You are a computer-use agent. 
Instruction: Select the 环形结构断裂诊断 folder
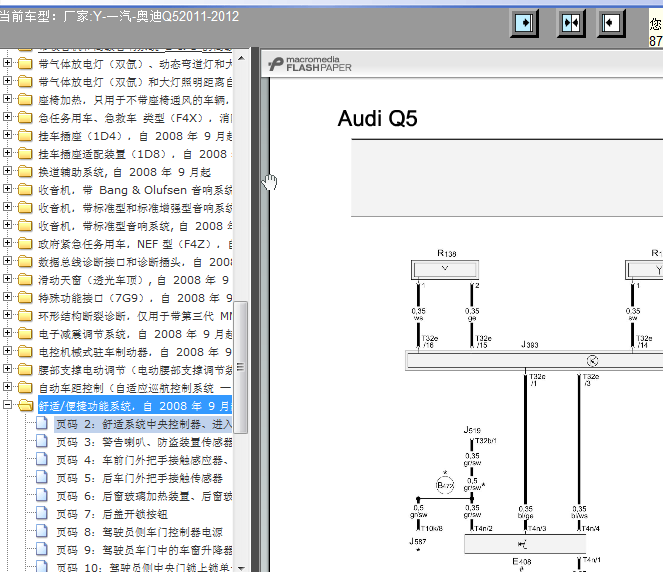click(135, 316)
